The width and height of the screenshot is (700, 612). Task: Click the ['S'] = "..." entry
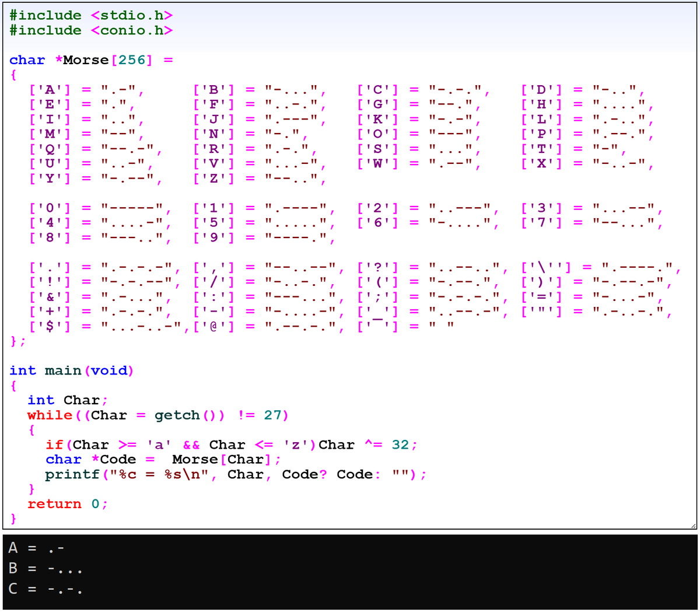pyautogui.click(x=419, y=149)
